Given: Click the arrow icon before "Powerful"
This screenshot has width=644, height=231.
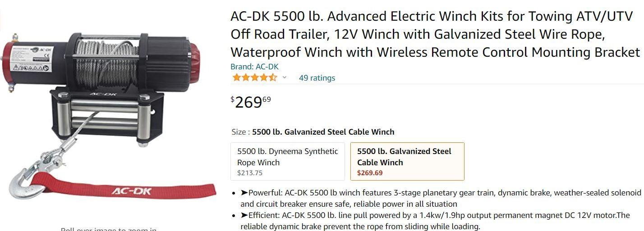Looking at the screenshot, I should (x=244, y=193).
